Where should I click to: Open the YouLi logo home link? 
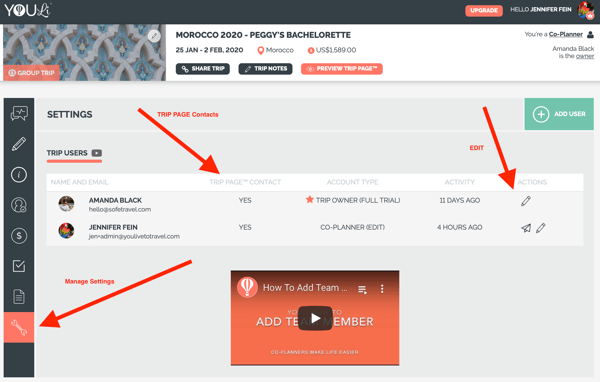click(x=28, y=10)
